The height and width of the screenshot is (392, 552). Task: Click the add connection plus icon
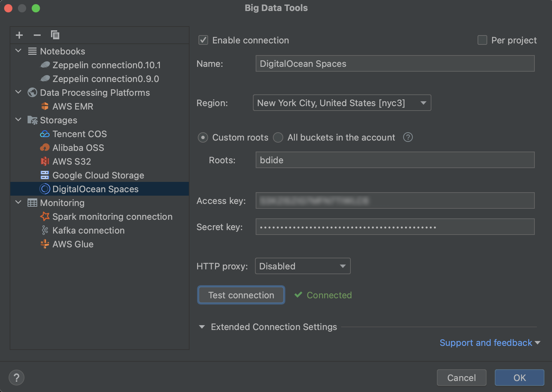pos(19,35)
